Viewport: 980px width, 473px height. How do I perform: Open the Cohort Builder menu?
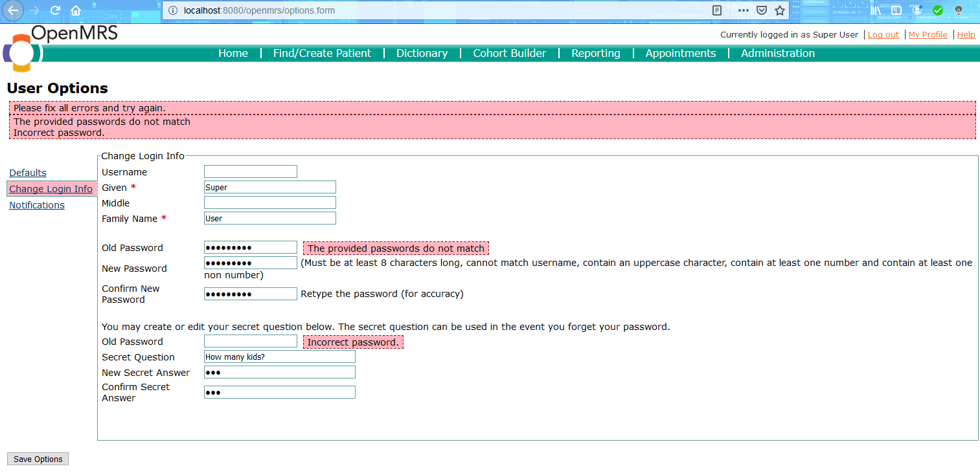click(x=510, y=53)
